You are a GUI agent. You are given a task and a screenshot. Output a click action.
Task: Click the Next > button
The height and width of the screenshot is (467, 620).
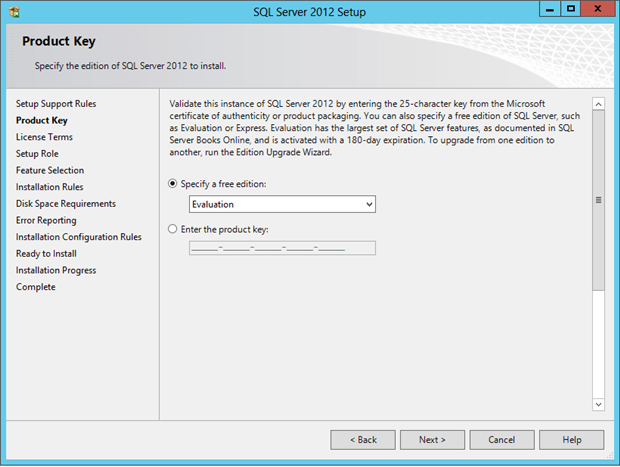click(x=432, y=440)
